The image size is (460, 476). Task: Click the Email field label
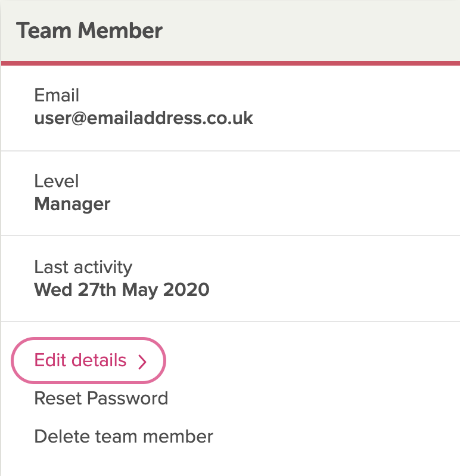tap(57, 95)
